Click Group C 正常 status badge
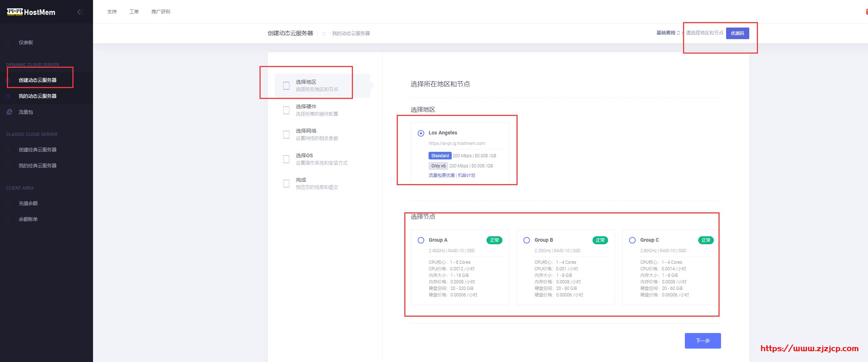868x362 pixels. (706, 240)
